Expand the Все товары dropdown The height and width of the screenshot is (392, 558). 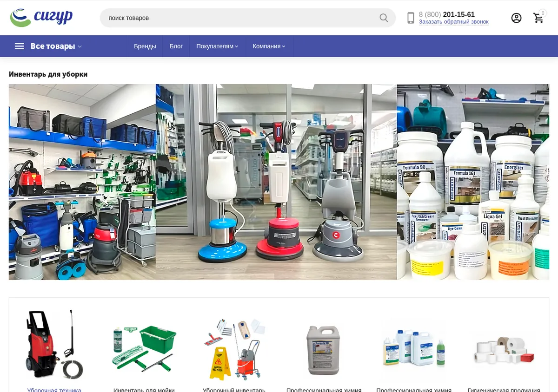click(56, 46)
